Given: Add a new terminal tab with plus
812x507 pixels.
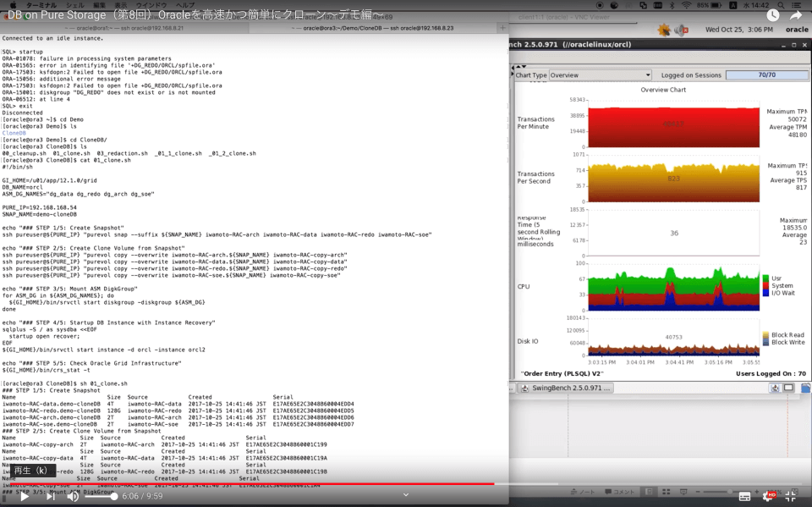Looking at the screenshot, I should tap(502, 28).
